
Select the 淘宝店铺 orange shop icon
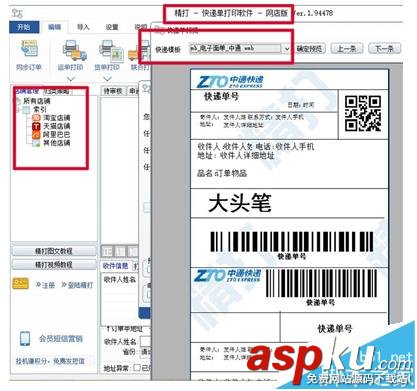(x=36, y=118)
